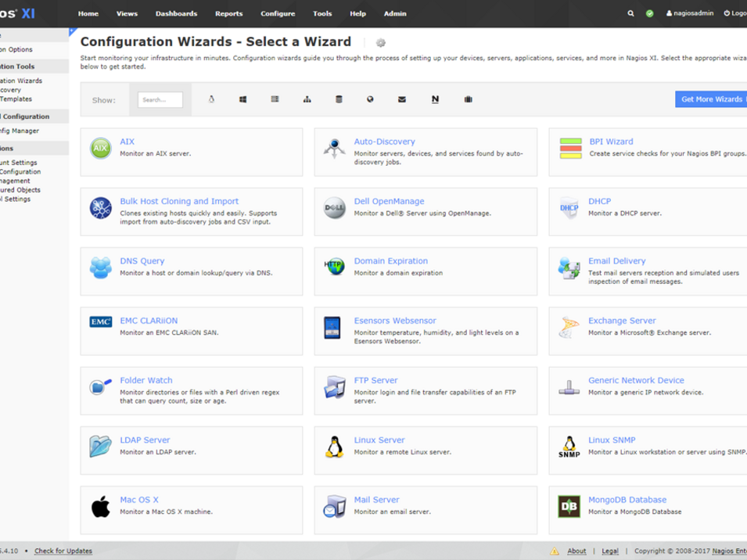
Task: Filter wizards by Nagios N icon
Action: pyautogui.click(x=435, y=99)
